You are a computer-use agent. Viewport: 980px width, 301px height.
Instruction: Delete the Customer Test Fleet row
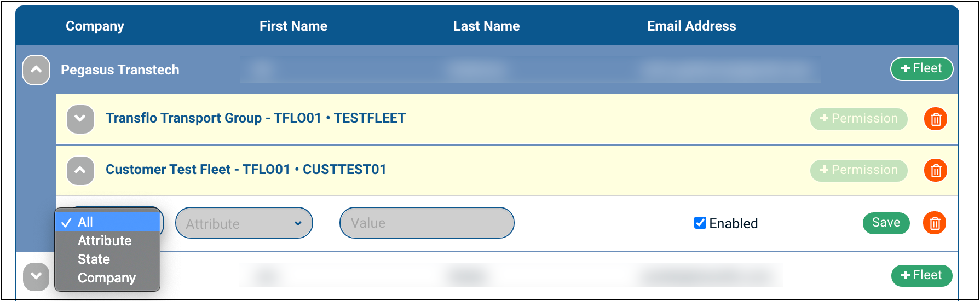(x=936, y=170)
